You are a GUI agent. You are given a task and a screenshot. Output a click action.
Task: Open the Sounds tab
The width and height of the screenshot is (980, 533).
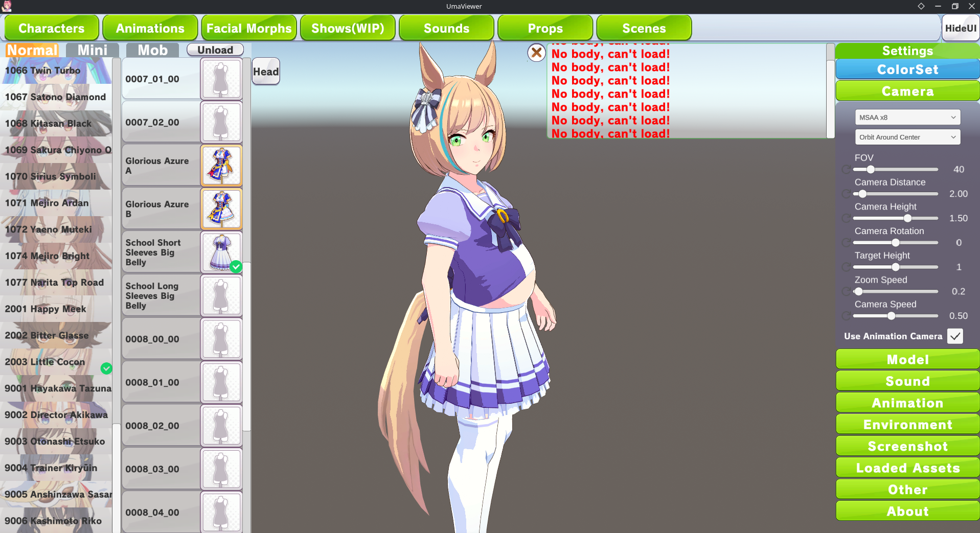click(446, 28)
